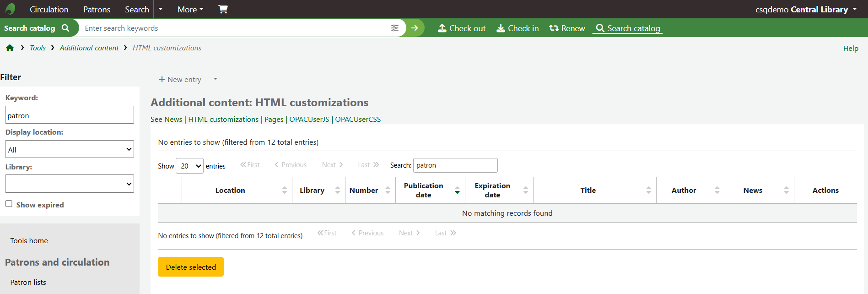868x294 pixels.
Task: Follow the OPACUserCSS link
Action: [358, 119]
